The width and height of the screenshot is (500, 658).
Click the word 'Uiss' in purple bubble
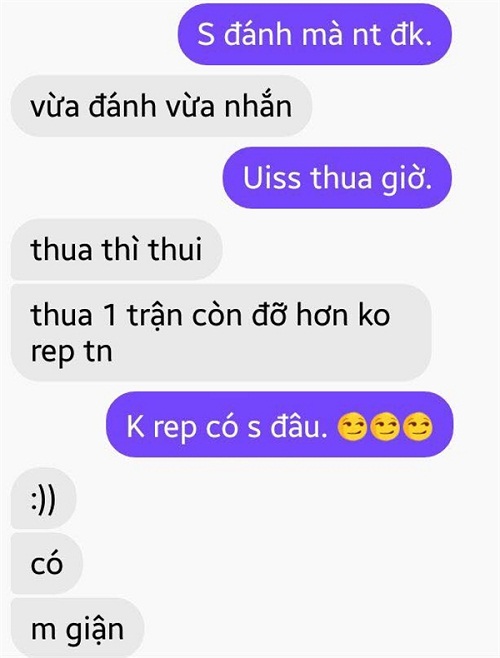point(272,178)
